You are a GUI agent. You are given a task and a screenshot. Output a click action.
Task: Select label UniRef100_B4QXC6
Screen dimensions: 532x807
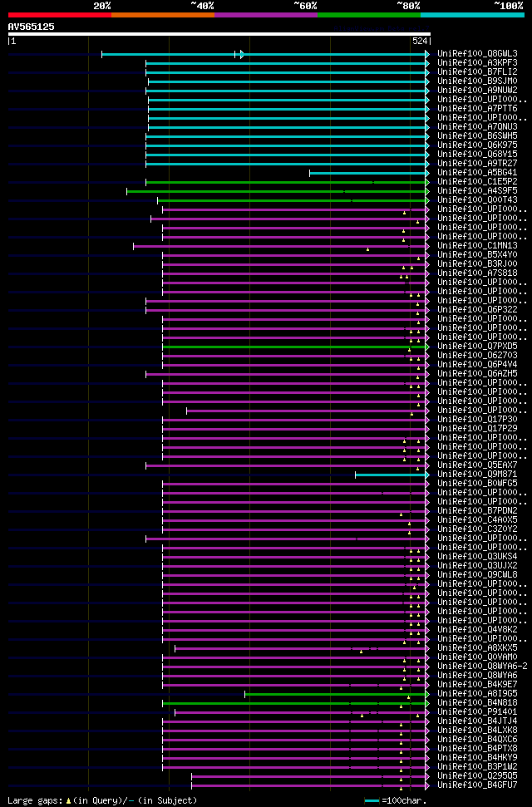477,740
